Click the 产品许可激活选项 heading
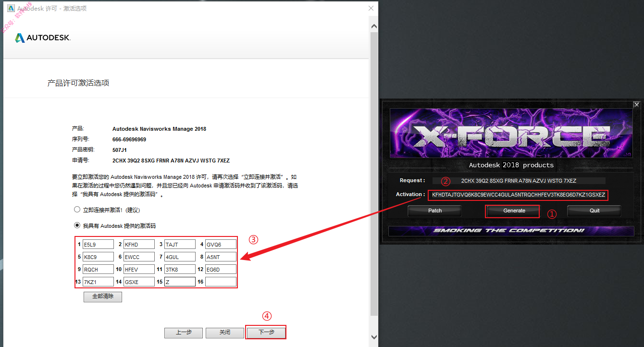 78,83
